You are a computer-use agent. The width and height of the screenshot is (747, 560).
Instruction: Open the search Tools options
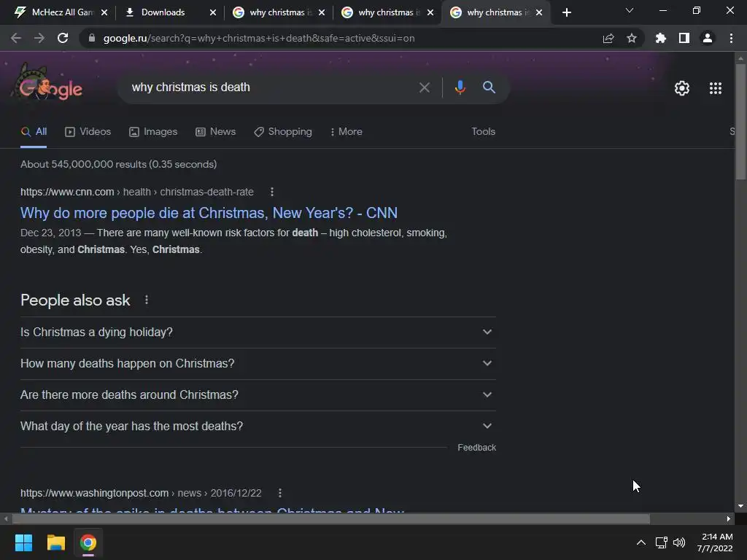pos(483,131)
